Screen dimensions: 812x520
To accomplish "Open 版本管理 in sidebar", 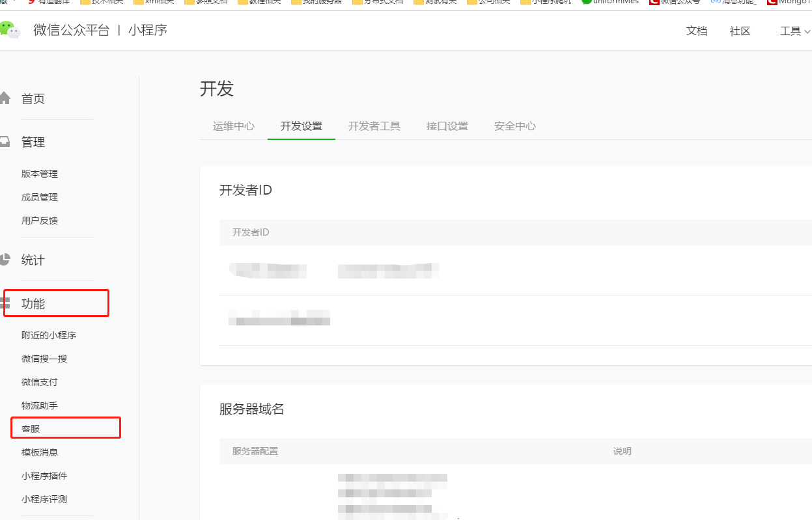I will click(x=40, y=174).
